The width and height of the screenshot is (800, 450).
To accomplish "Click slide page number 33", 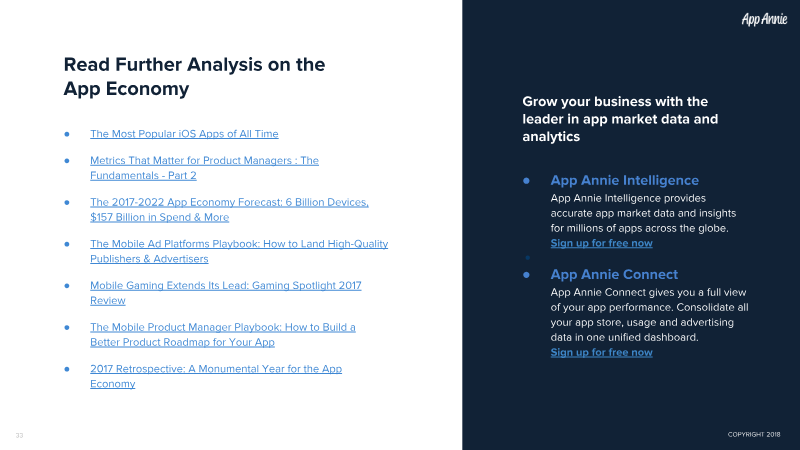I will pyautogui.click(x=19, y=435).
